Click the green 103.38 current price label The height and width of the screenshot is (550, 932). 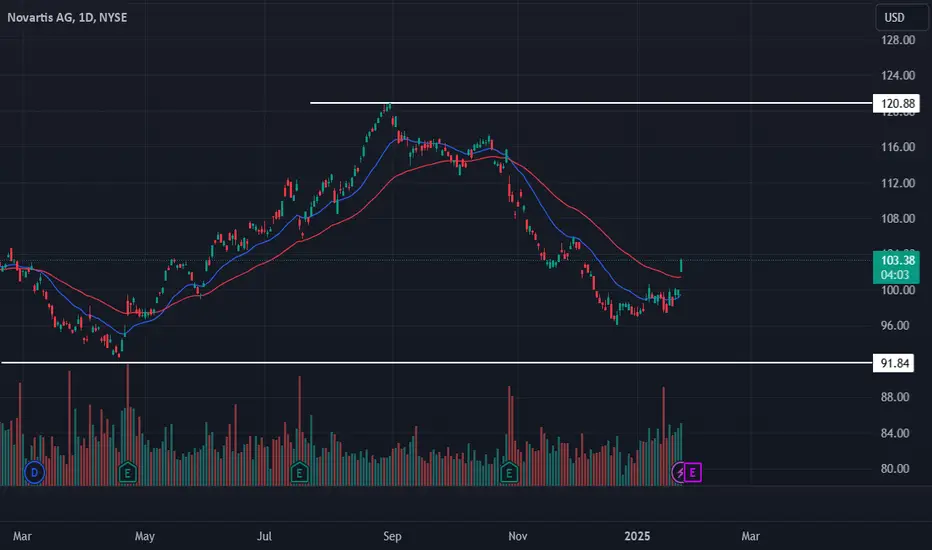pyautogui.click(x=896, y=267)
